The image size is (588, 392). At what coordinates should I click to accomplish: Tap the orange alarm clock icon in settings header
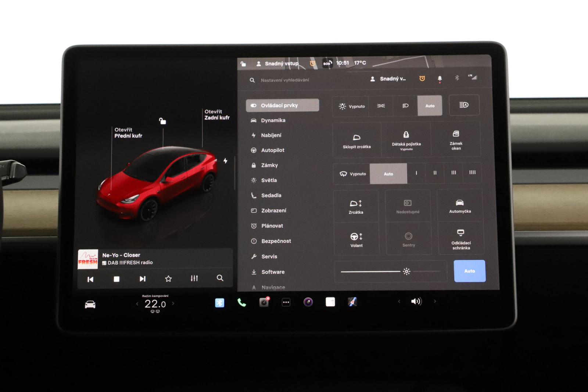point(422,78)
